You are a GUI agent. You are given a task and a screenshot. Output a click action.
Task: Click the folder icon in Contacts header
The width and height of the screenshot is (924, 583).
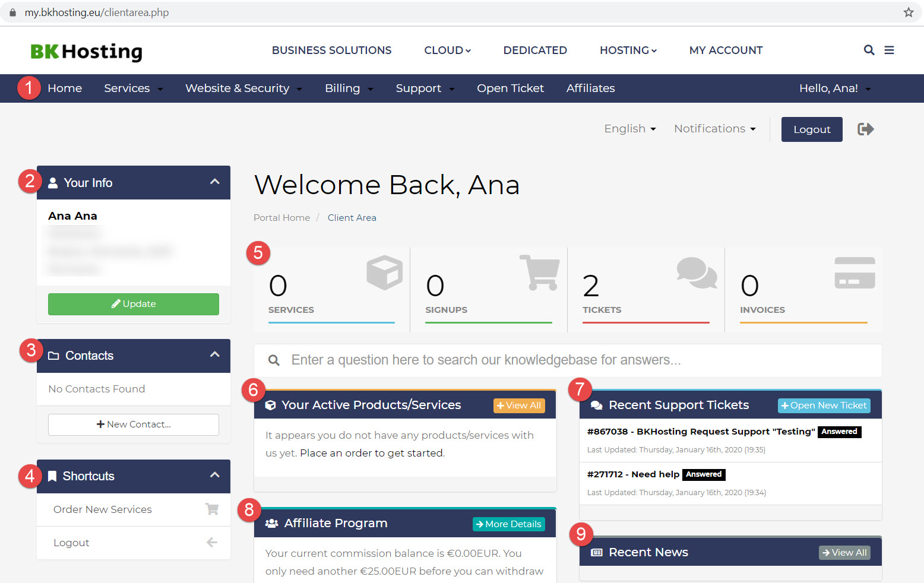point(53,356)
